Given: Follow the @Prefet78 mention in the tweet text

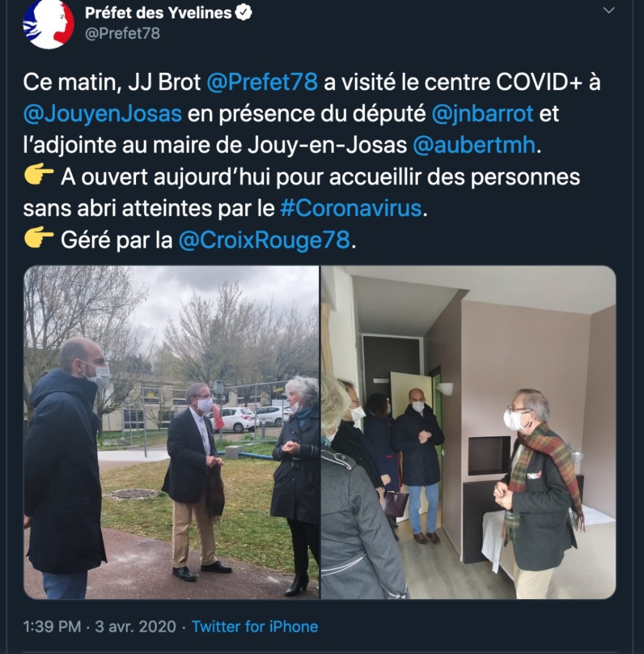Looking at the screenshot, I should tap(262, 82).
